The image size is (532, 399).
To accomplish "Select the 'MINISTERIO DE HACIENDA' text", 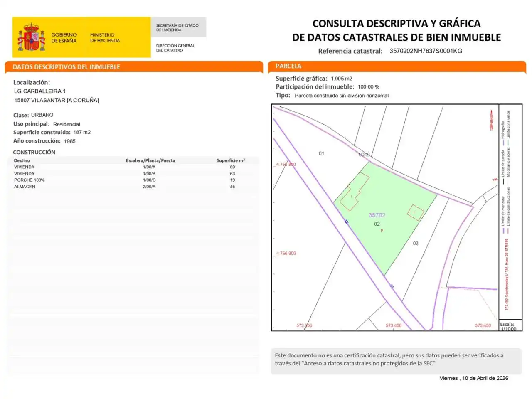I will point(105,38).
